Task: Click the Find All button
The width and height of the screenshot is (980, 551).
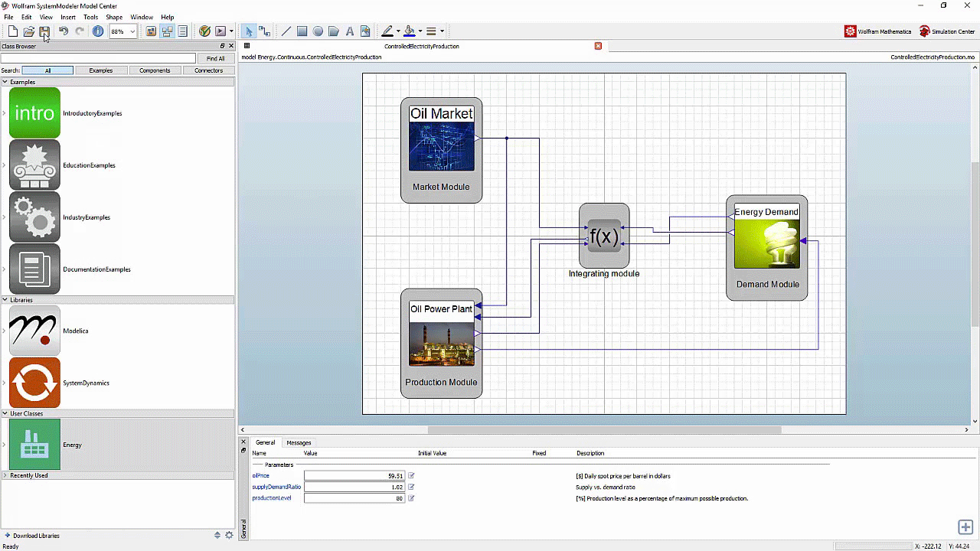Action: point(216,58)
